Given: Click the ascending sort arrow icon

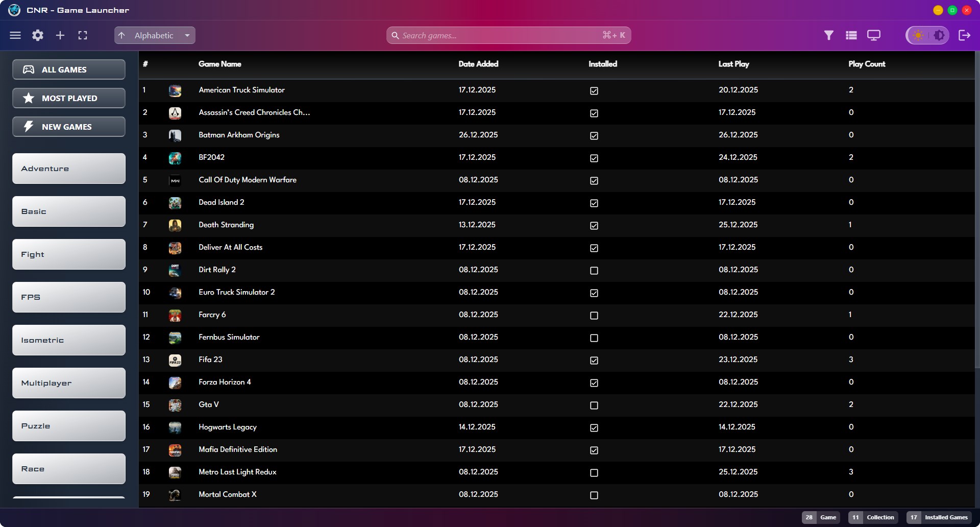Looking at the screenshot, I should click(121, 35).
